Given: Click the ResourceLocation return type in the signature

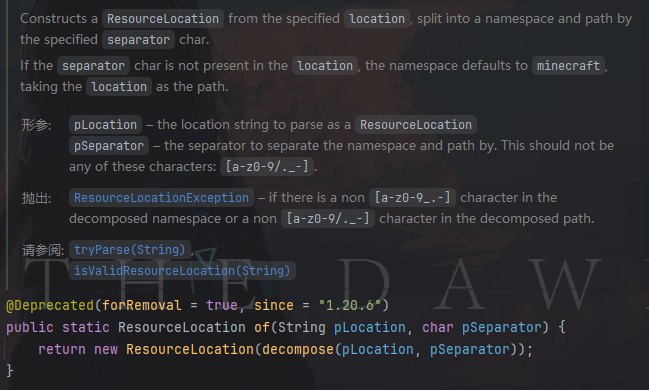Looking at the screenshot, I should point(182,327).
